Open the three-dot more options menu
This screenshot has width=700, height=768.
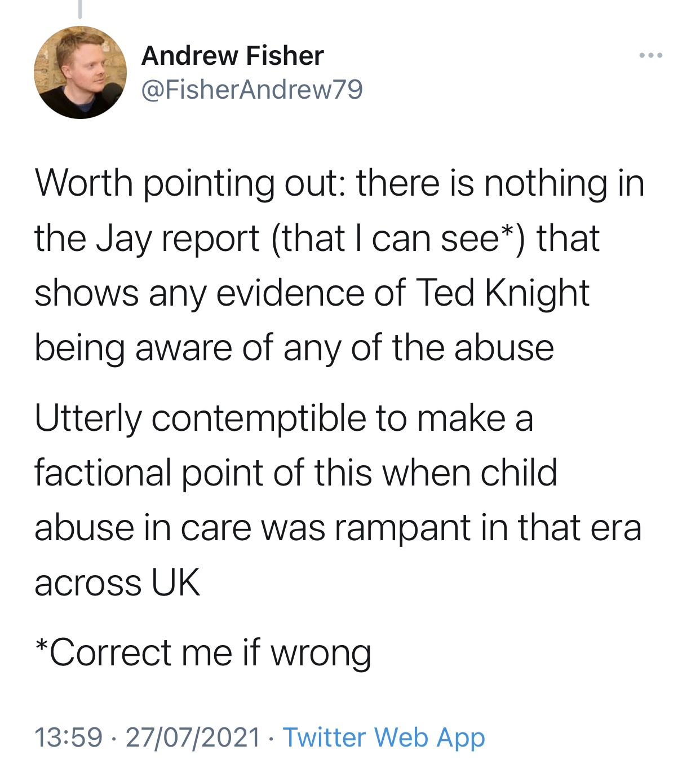(650, 55)
